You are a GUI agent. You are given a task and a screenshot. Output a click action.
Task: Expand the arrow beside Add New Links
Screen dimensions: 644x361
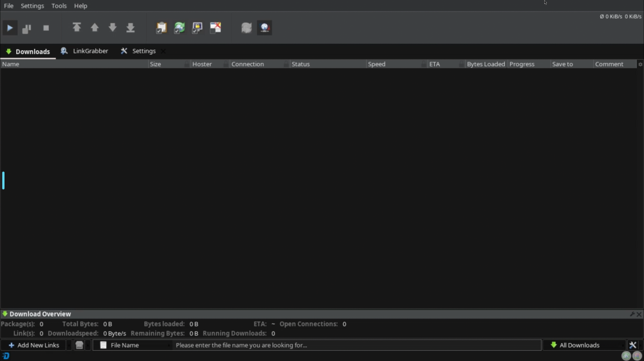pos(69,345)
